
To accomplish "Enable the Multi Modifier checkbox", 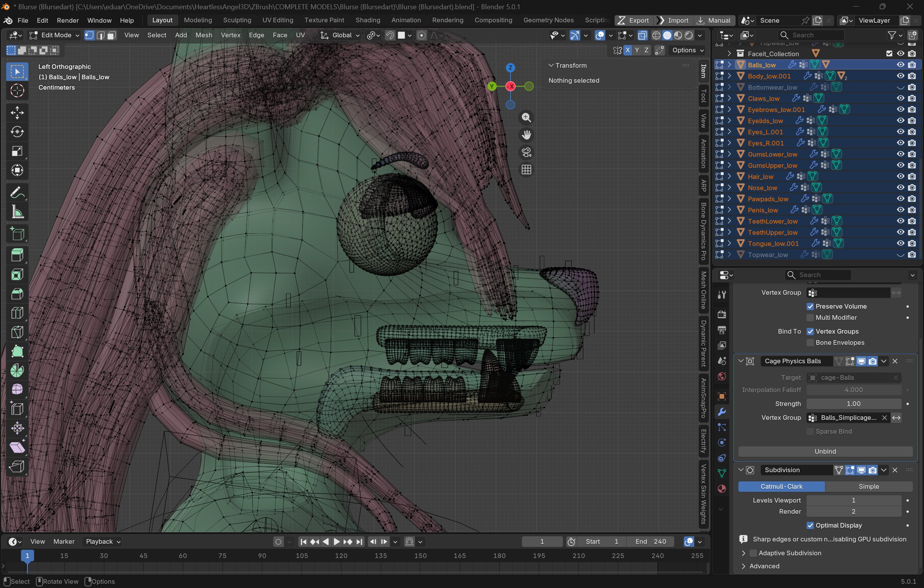I will tap(810, 317).
